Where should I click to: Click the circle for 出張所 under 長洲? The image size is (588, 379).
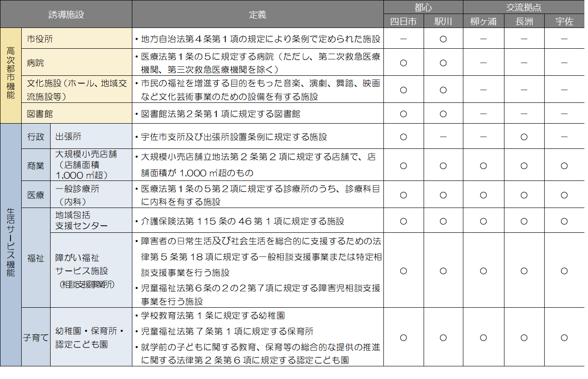[x=524, y=136]
